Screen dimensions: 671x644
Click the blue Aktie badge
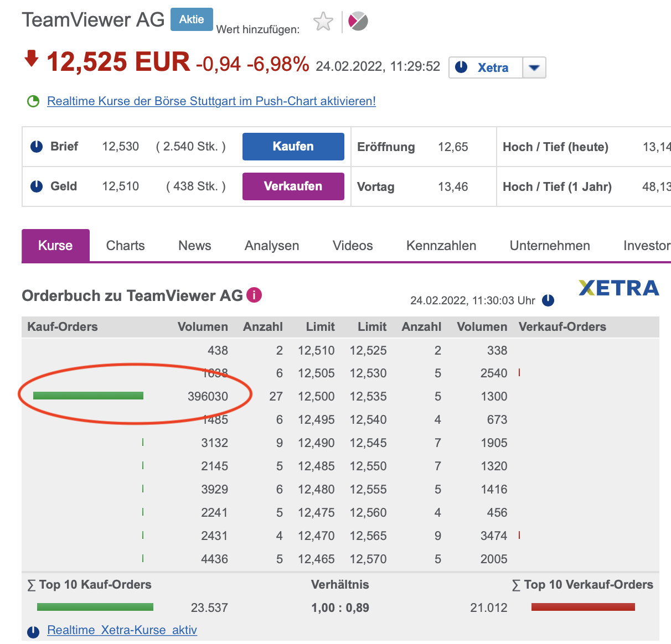pos(192,19)
